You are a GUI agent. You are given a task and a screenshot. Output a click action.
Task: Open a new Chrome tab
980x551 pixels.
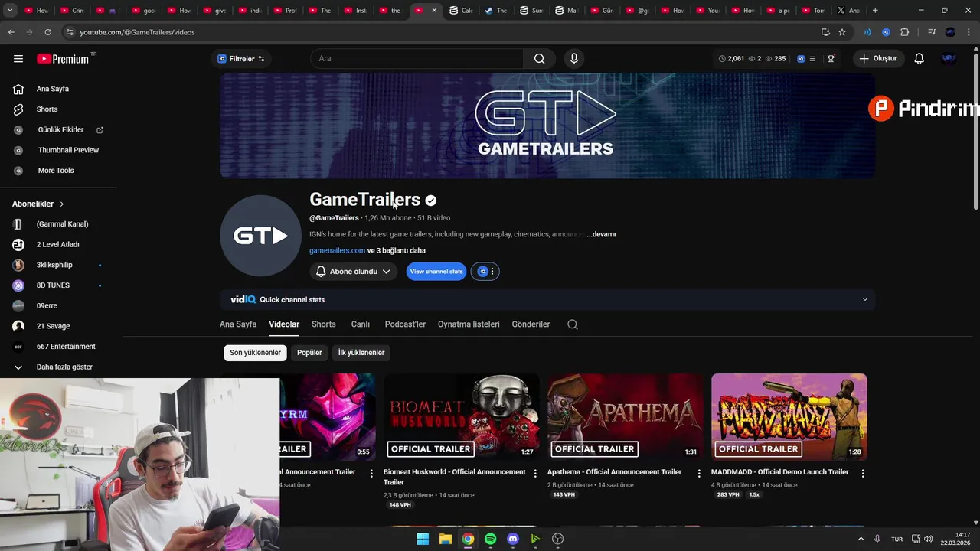tap(875, 11)
